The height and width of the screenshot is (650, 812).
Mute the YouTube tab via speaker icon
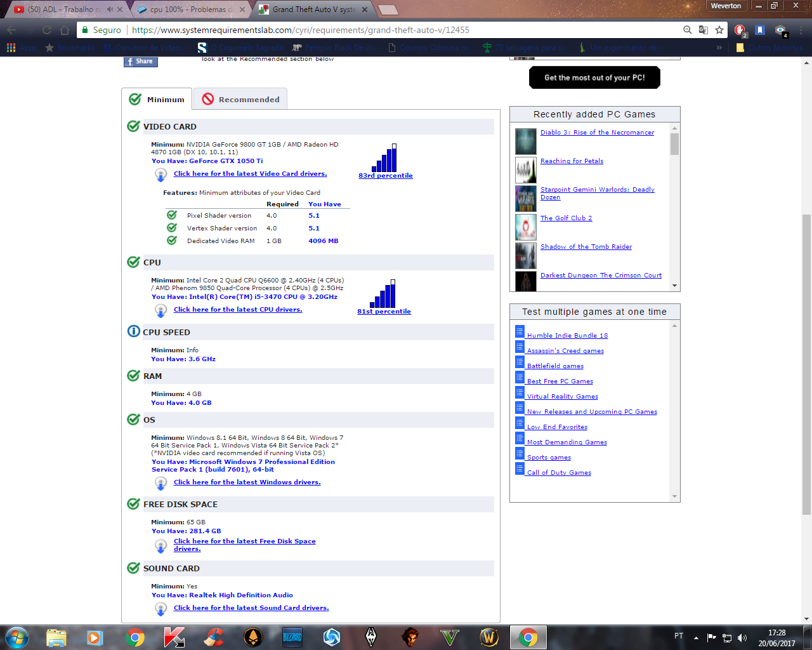[x=110, y=10]
